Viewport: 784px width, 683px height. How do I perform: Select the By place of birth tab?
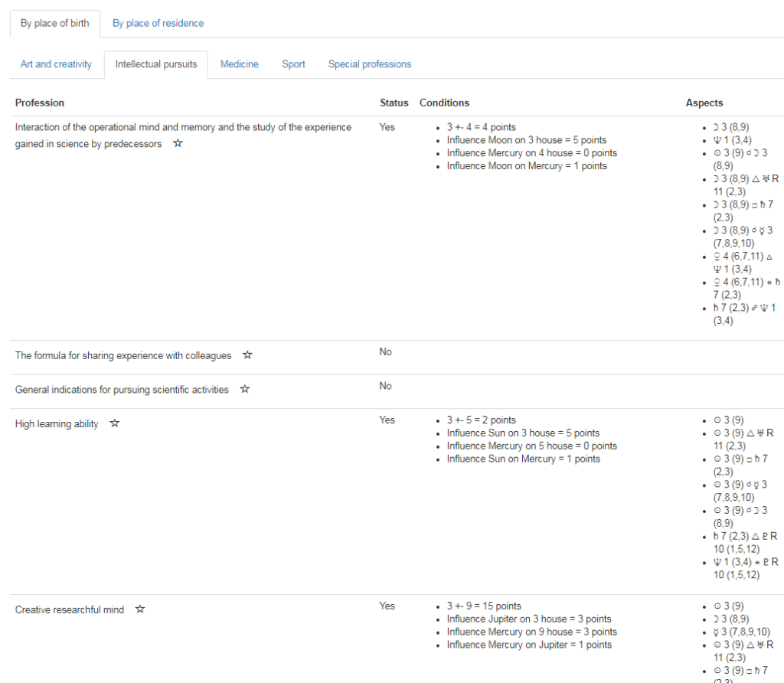tap(55, 23)
